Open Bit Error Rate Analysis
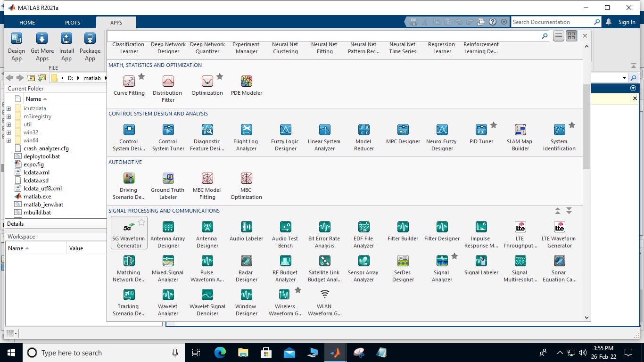644x362 pixels. pyautogui.click(x=324, y=234)
